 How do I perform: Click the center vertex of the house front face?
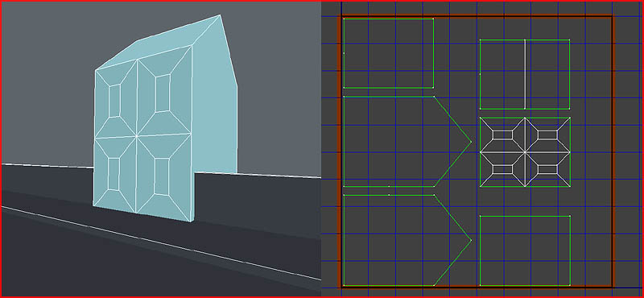point(136,136)
